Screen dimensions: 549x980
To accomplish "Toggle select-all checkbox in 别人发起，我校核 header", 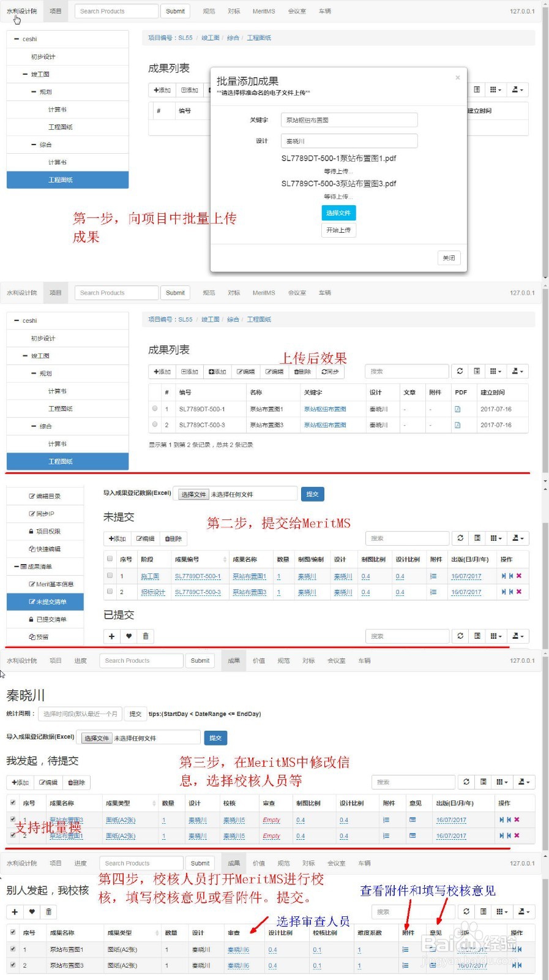I will tap(13, 932).
